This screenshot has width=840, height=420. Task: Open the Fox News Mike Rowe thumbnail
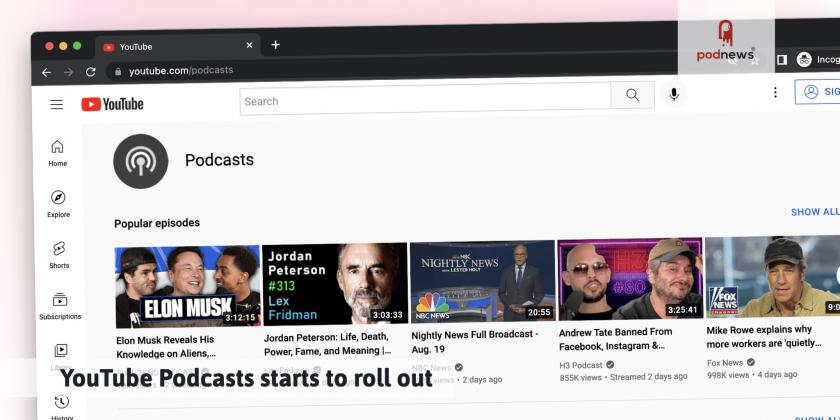click(772, 276)
